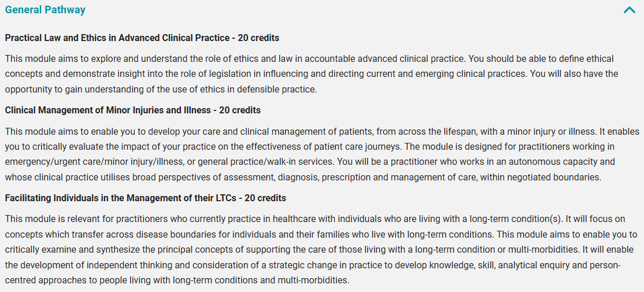Click "20 credits" beside Minor Injuries and Illness
The image size is (644, 292).
(240, 110)
